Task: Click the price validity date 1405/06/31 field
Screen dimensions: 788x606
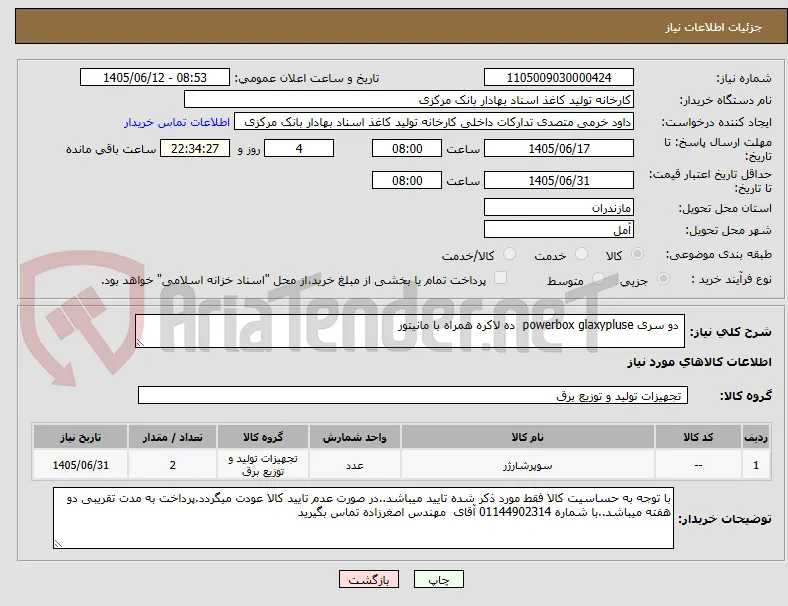Action: coord(559,180)
